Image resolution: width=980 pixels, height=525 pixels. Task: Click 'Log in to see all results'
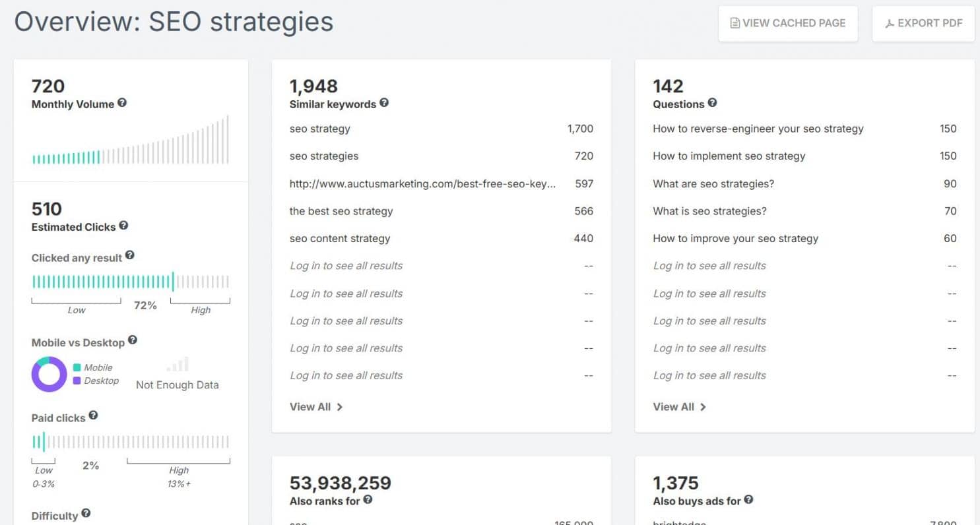pyautogui.click(x=346, y=266)
